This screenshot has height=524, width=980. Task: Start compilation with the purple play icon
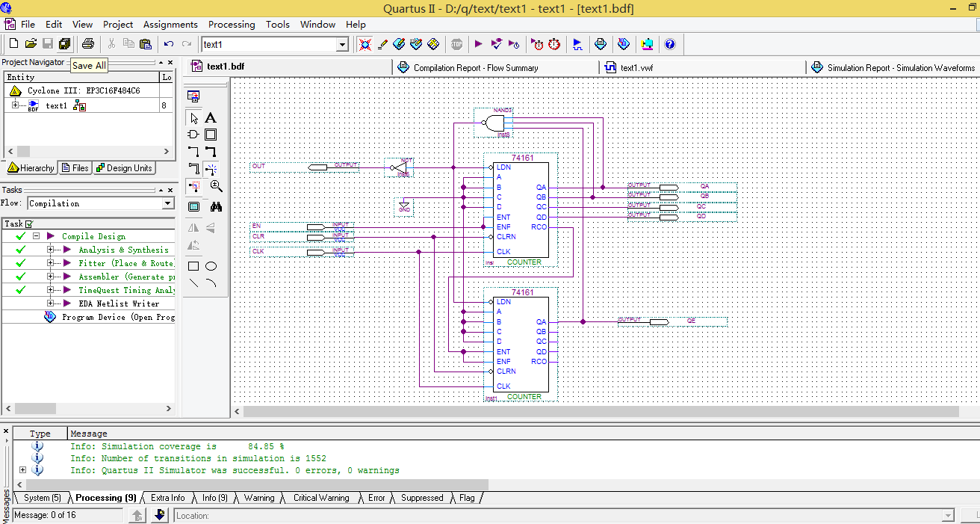click(x=478, y=44)
